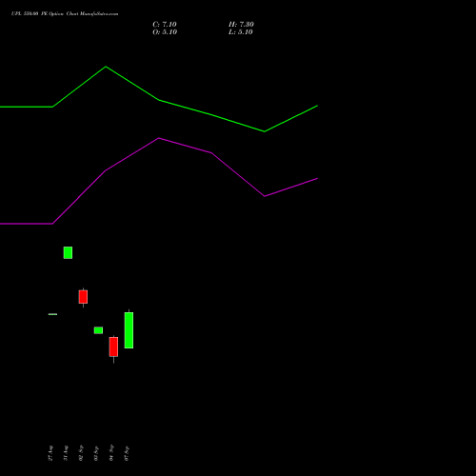Screen dimensions: 476x476
Task: Select the "31 Aug" date label
Action: [66, 453]
